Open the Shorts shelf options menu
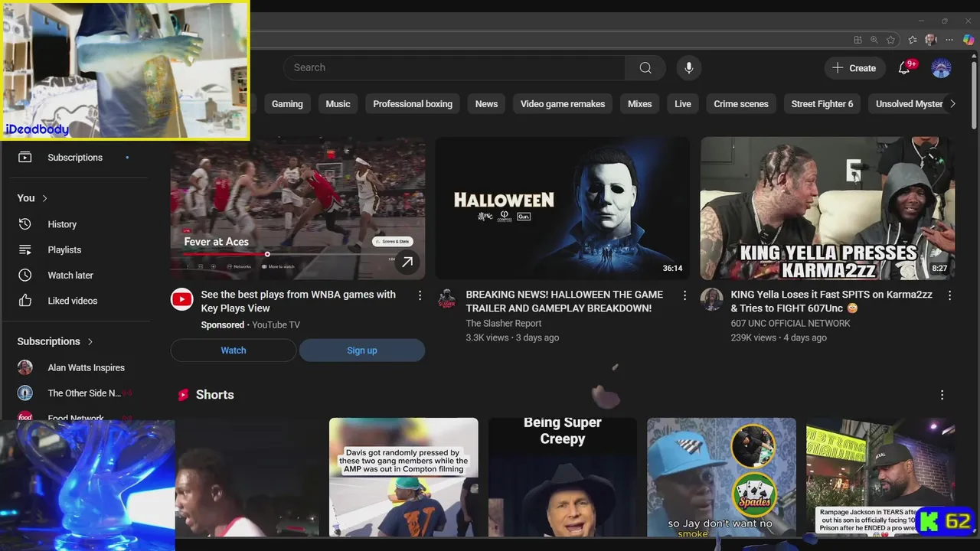Screen dimensions: 980x551 942,395
